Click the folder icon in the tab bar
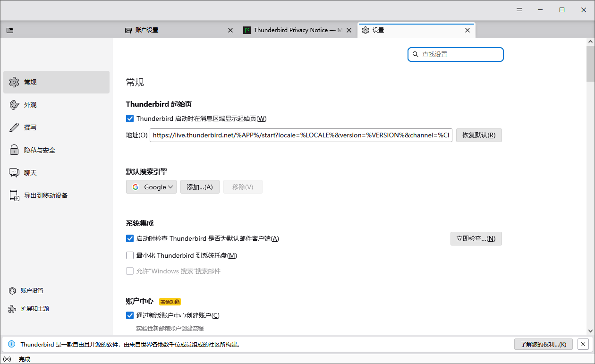 [10, 30]
